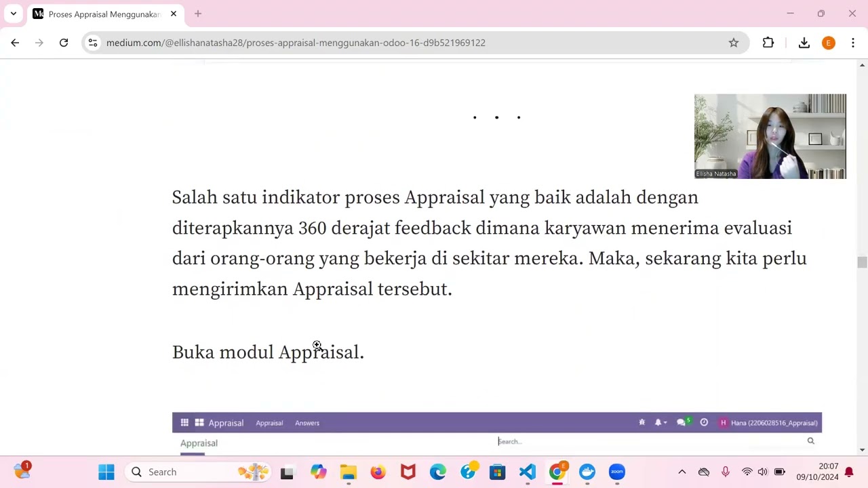Open the weather widget on taskbar
This screenshot has height=488, width=868.
(22, 471)
